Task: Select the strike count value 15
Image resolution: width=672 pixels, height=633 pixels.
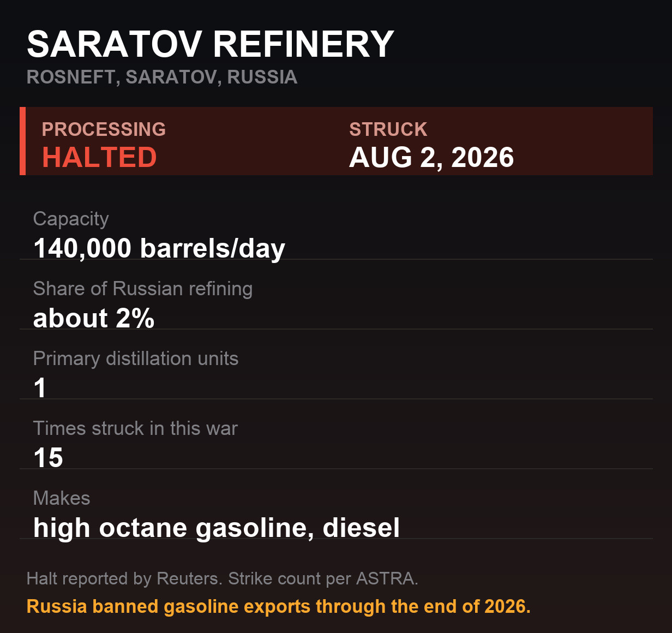Action: [x=48, y=458]
